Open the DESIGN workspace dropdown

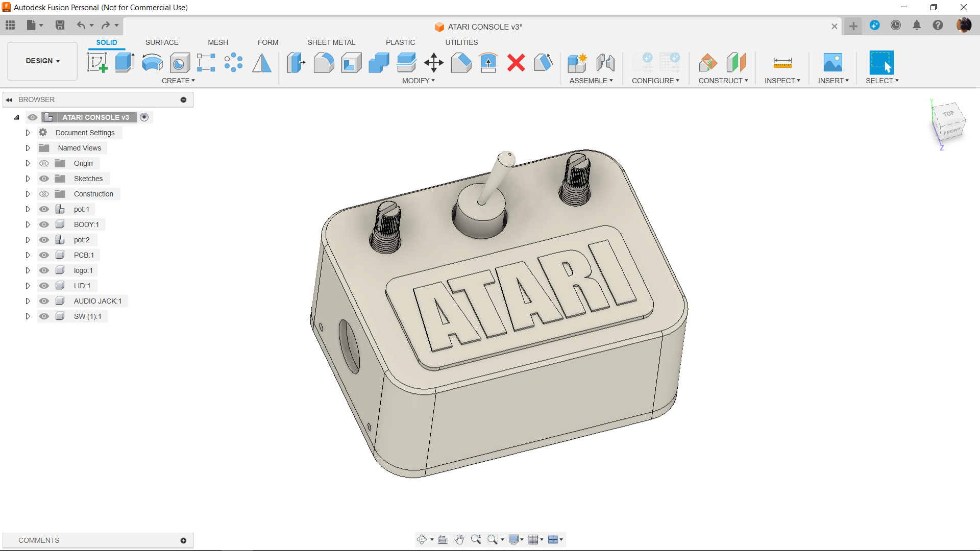click(43, 61)
